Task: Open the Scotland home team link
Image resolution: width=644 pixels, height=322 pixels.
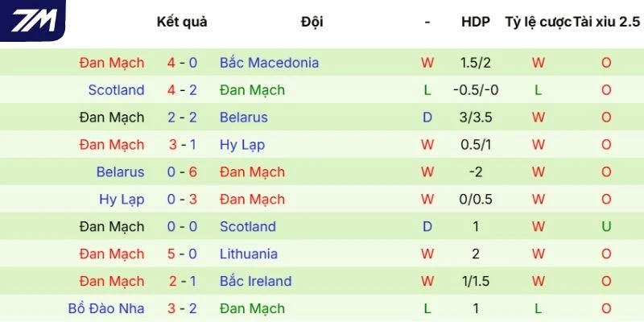Action: [116, 90]
